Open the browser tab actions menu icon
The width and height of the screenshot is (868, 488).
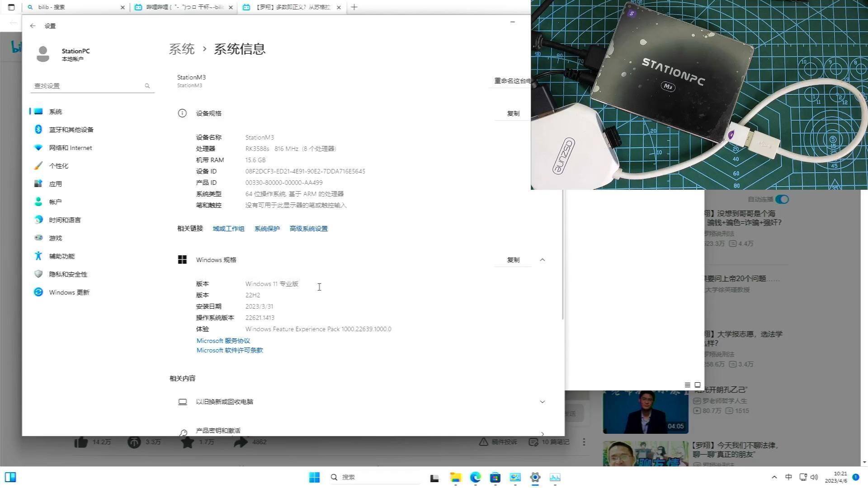point(11,7)
